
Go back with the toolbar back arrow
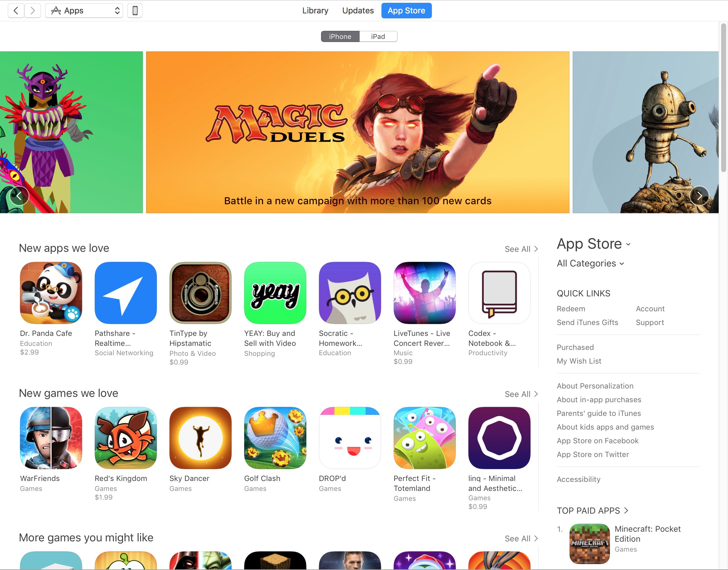pyautogui.click(x=16, y=11)
